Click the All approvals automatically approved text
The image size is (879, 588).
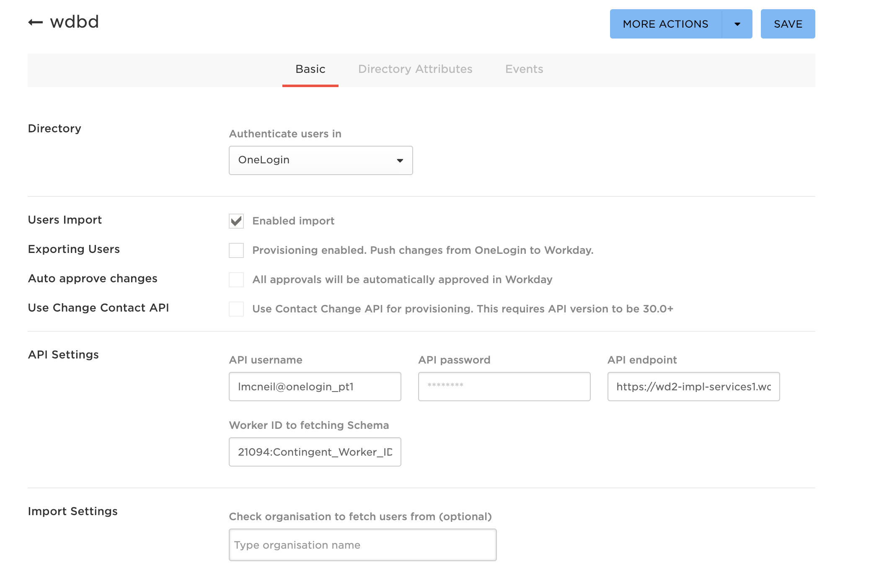[x=402, y=279]
